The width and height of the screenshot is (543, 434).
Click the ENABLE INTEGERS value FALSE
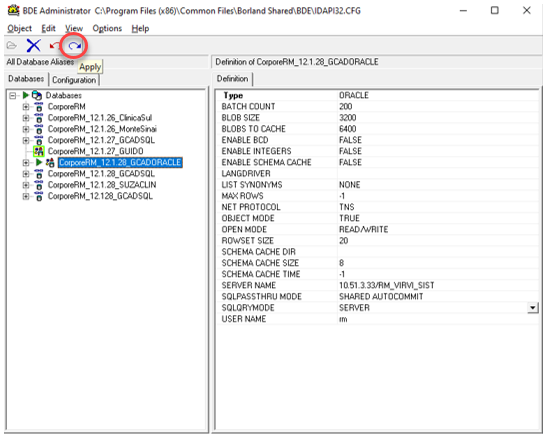point(350,151)
